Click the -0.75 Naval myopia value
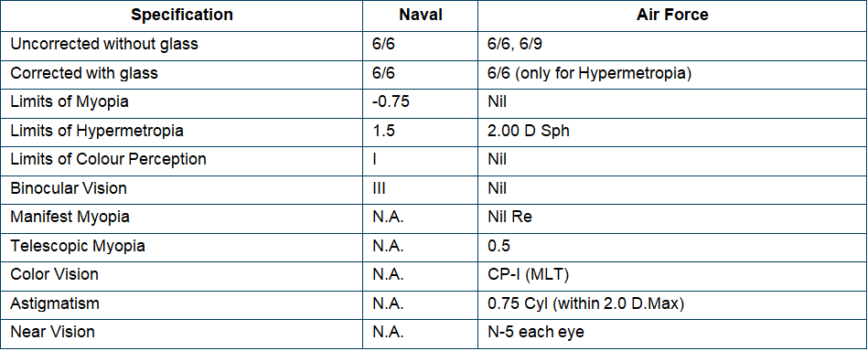 391,101
